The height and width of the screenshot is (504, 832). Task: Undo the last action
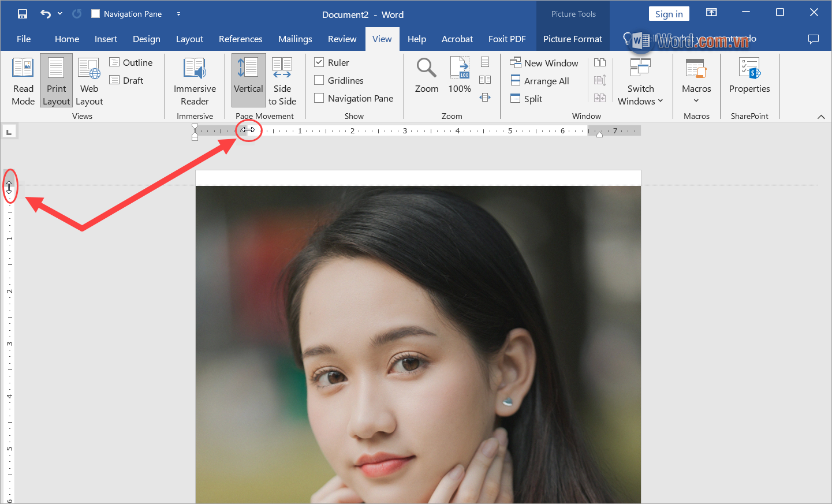[x=46, y=14]
